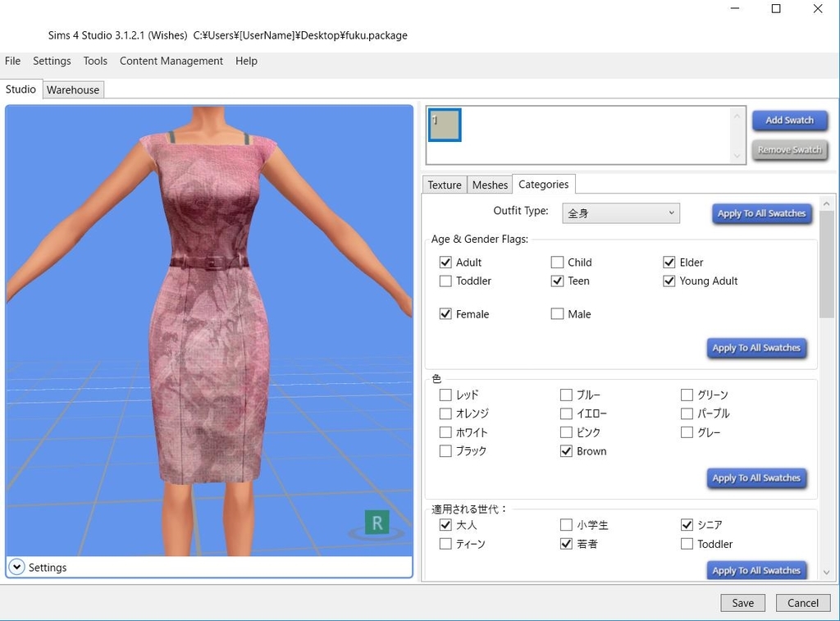Image resolution: width=840 pixels, height=621 pixels.
Task: Check the 小学生 checkbox
Action: pyautogui.click(x=566, y=524)
